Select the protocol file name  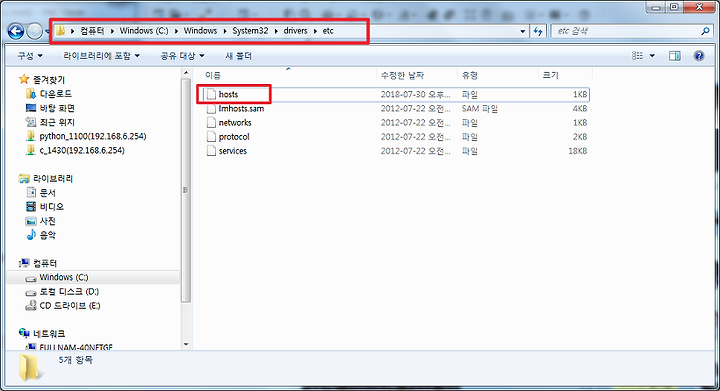(x=234, y=137)
